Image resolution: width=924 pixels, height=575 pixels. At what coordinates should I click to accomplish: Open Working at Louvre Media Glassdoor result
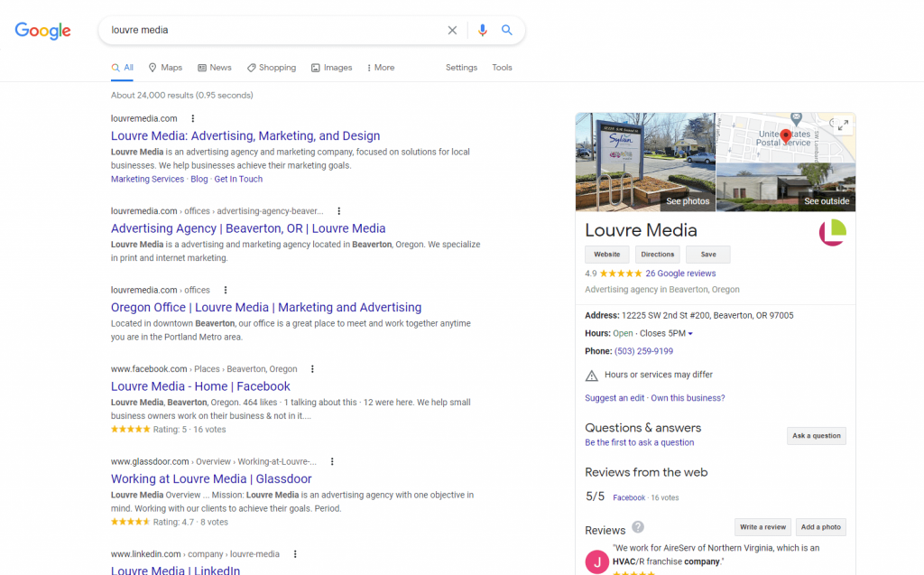click(211, 479)
